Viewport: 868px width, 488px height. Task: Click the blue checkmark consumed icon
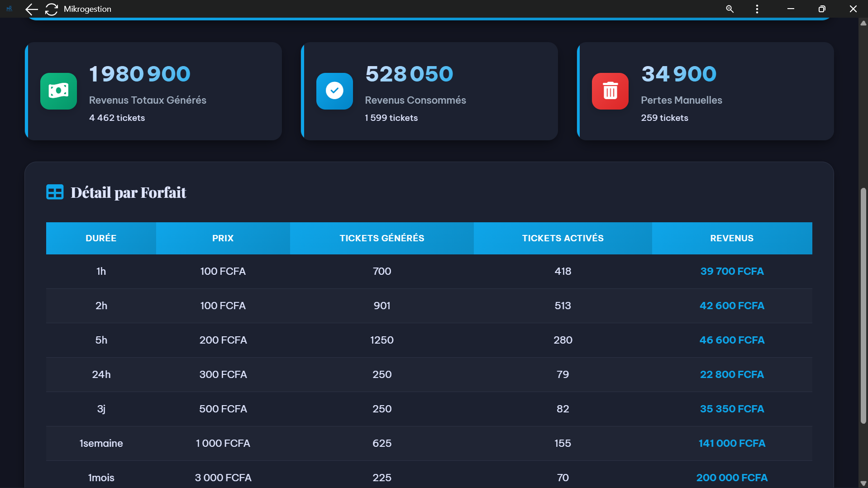tap(334, 91)
